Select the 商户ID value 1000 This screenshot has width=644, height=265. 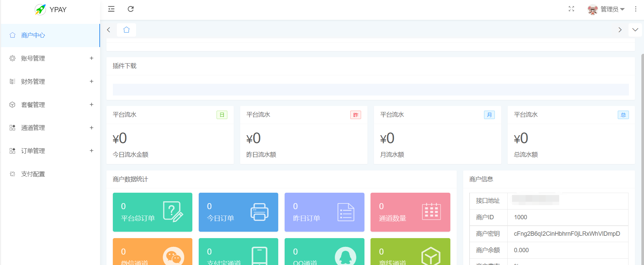tap(520, 217)
